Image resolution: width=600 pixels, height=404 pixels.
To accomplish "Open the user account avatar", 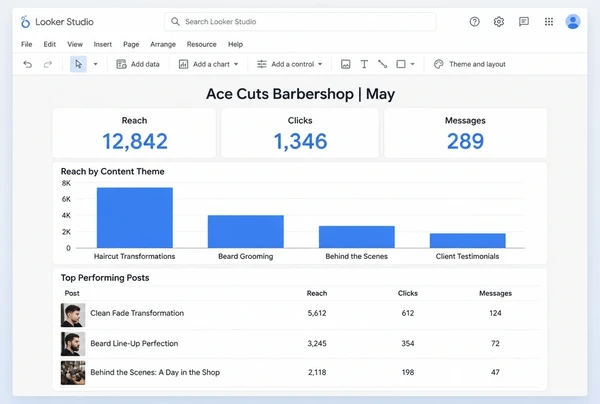I will click(x=573, y=22).
